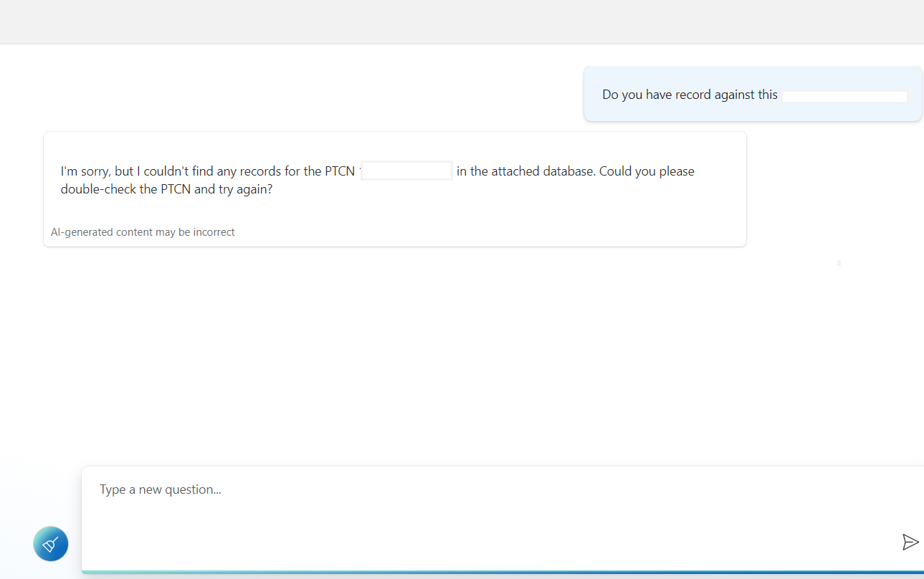The width and height of the screenshot is (924, 579).
Task: Click the 'AI-generated content may be incorrect' disclaimer
Action: 143,231
